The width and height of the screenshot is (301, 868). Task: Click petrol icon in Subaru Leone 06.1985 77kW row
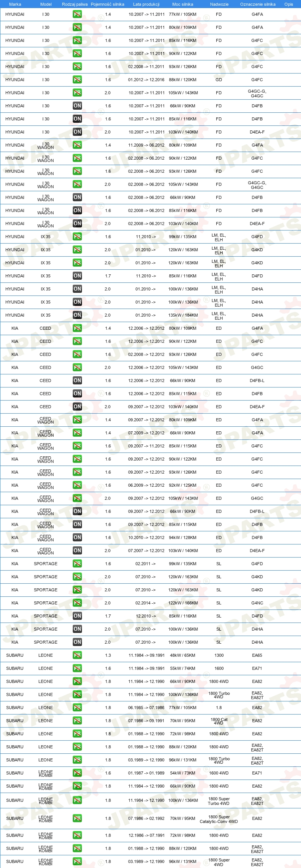point(77,708)
